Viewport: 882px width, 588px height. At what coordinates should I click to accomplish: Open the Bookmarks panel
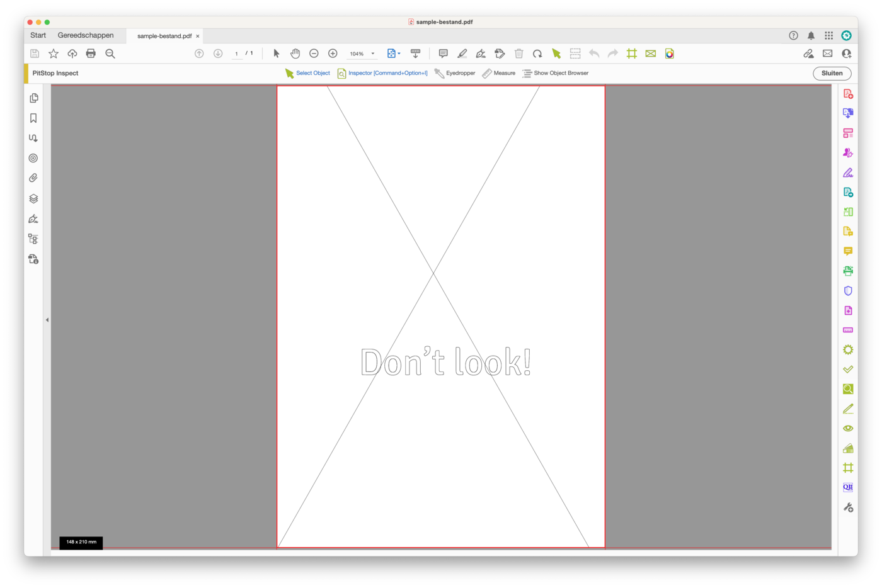(x=33, y=118)
